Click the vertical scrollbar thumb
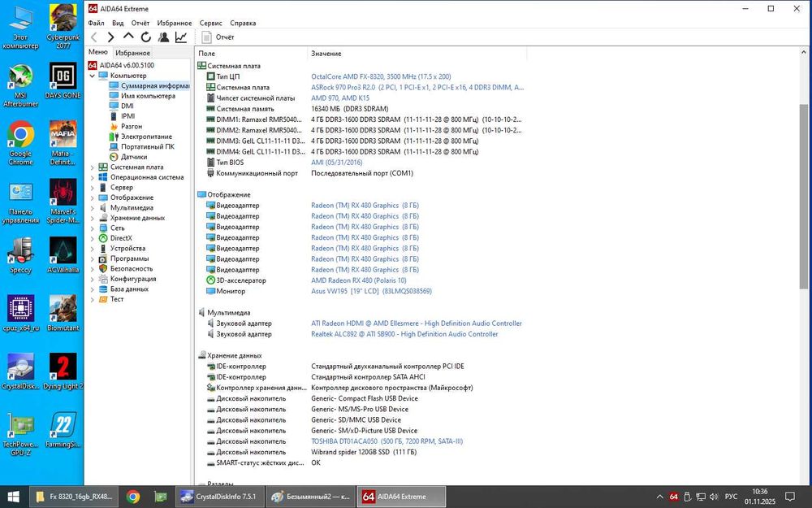The height and width of the screenshot is (508, 812). [803, 196]
